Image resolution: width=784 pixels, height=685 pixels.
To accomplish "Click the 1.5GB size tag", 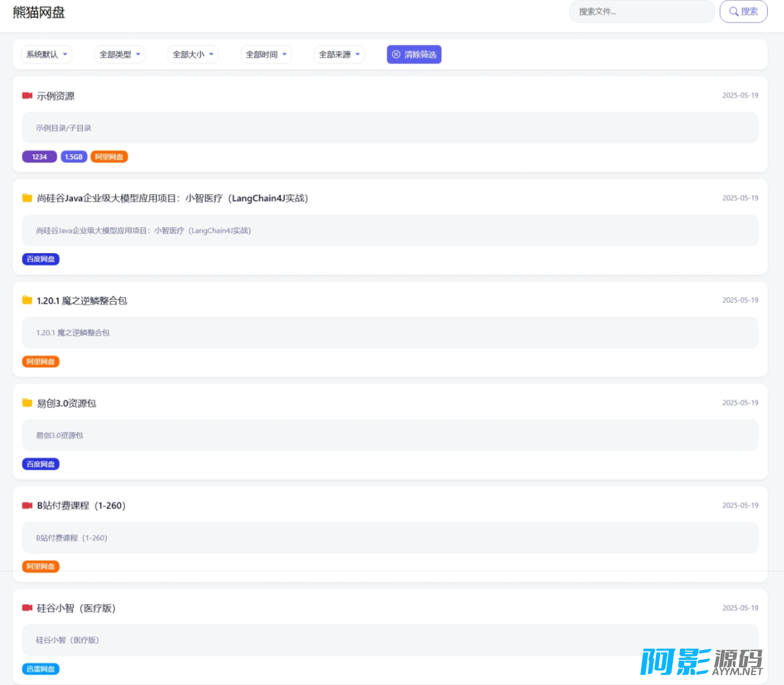I will (73, 157).
